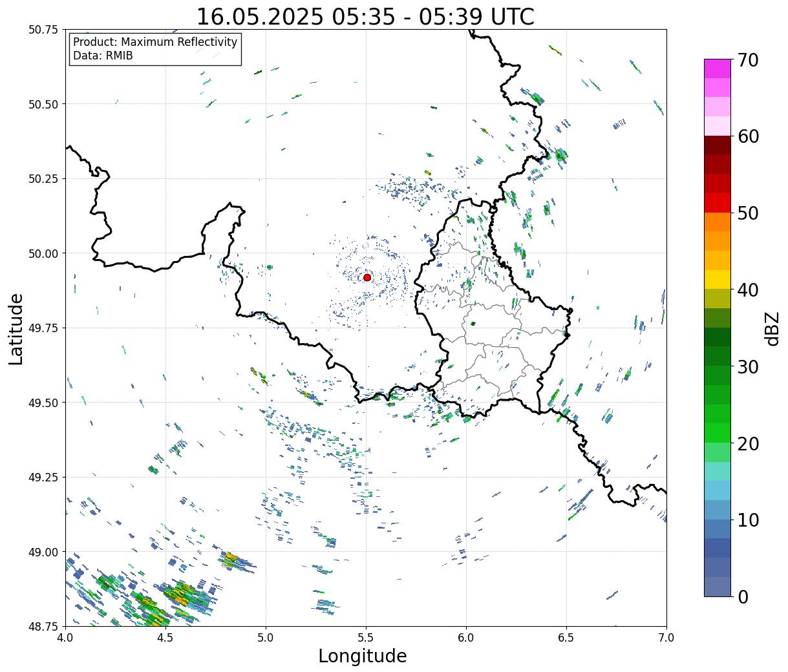Click the colorbar tick label 60

748,136
